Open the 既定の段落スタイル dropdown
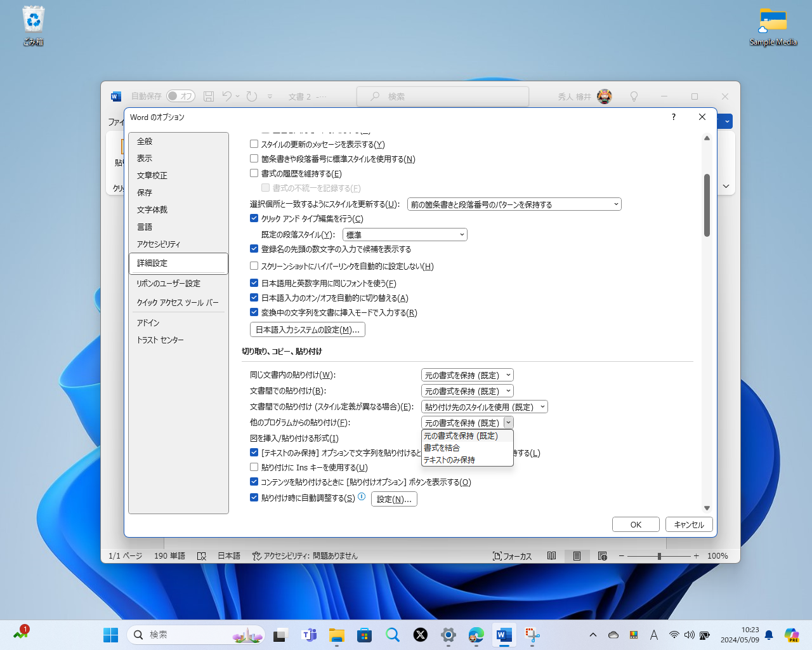The width and height of the screenshot is (812, 650). (405, 235)
